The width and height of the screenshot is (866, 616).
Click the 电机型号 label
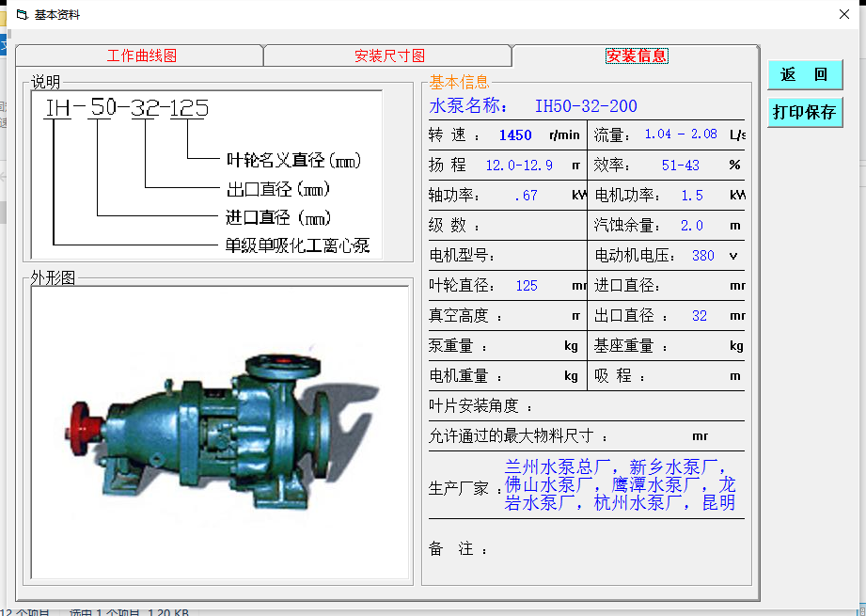pos(462,256)
